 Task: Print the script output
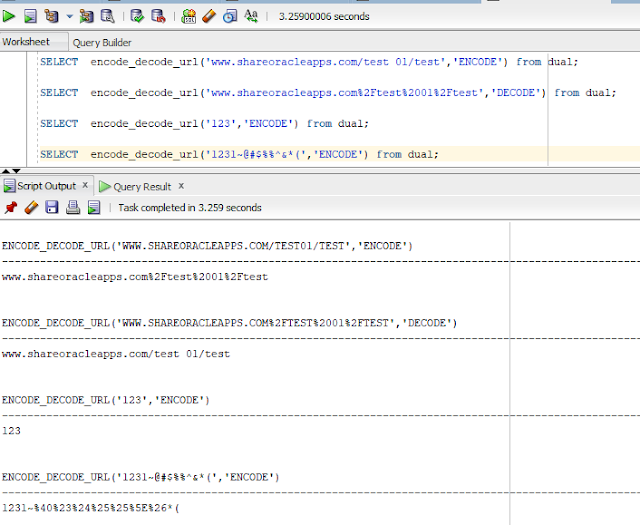(x=73, y=207)
